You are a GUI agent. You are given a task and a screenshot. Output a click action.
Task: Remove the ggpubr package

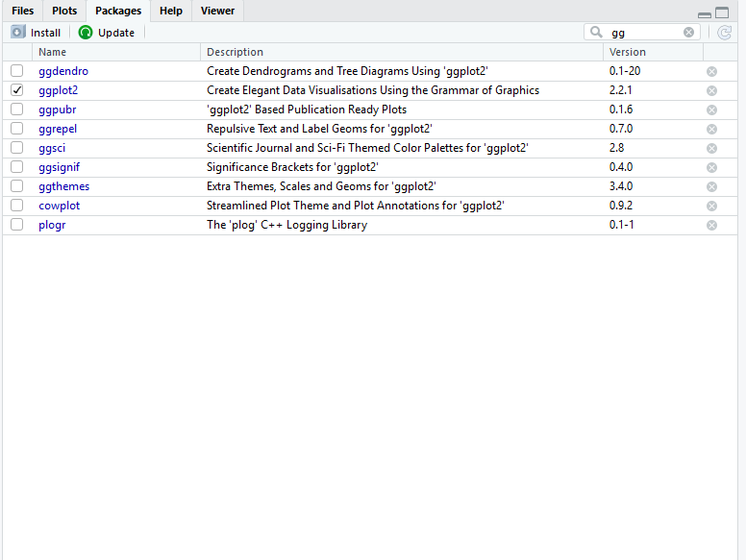pos(711,110)
